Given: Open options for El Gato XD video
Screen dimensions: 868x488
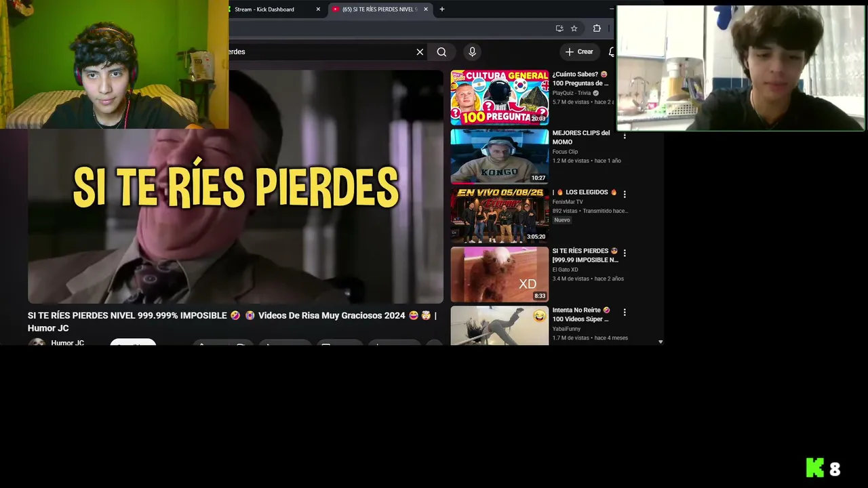Looking at the screenshot, I should [x=625, y=253].
